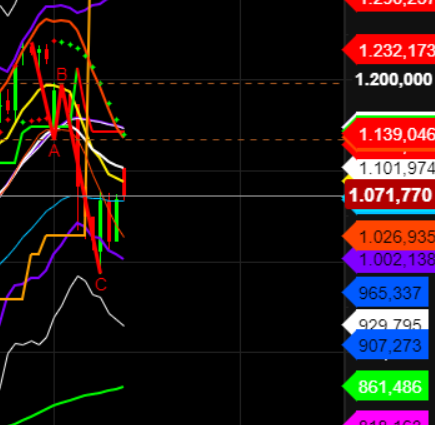Select the red 1.139,046 price tag

(x=390, y=135)
